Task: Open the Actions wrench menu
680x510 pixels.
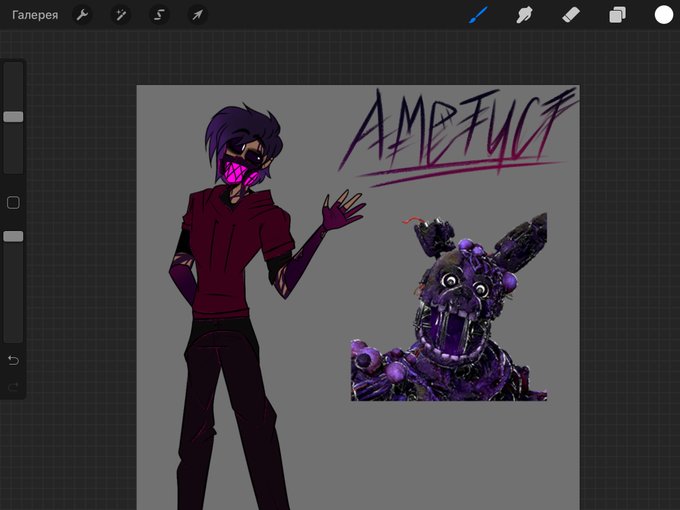Action: (82, 15)
